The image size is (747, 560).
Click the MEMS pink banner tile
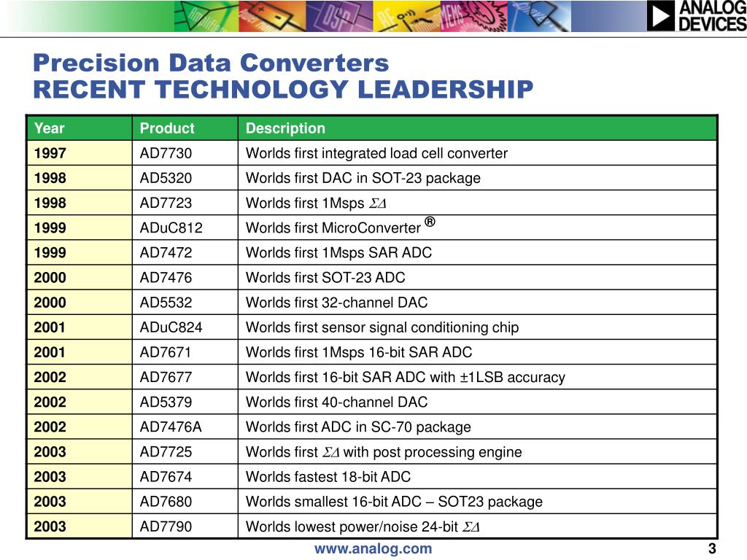[x=474, y=16]
